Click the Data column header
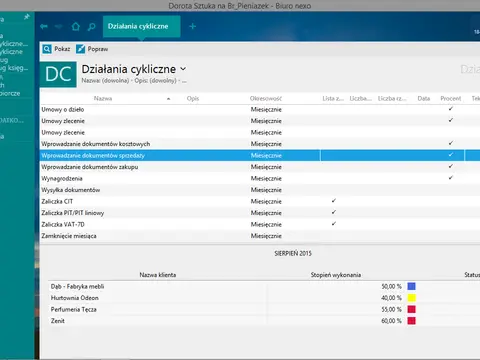The width and height of the screenshot is (480, 360). pyautogui.click(x=423, y=98)
